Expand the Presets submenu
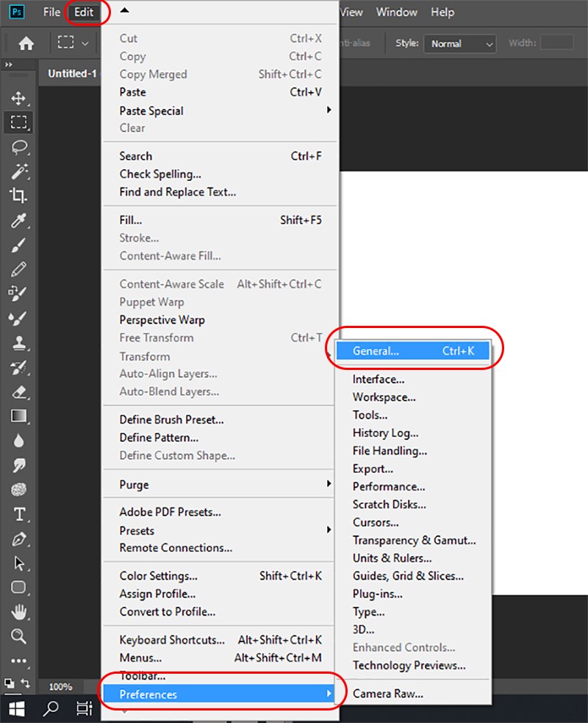The width and height of the screenshot is (588, 723). tap(220, 530)
